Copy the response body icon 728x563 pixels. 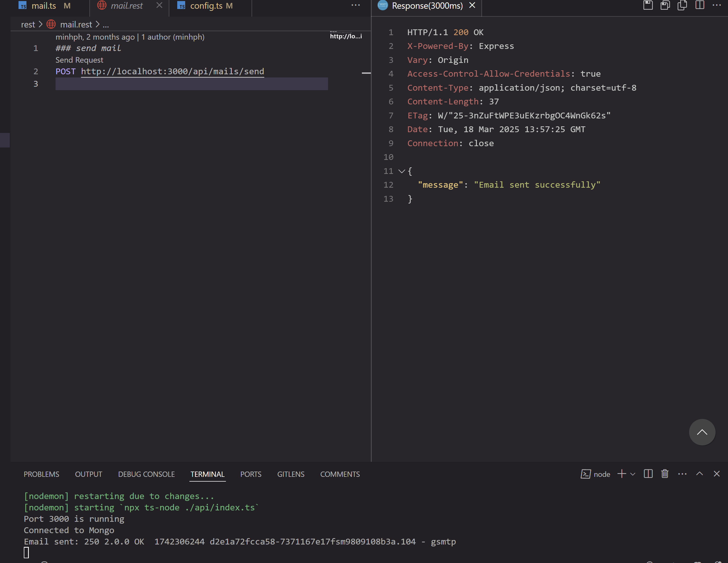pyautogui.click(x=682, y=5)
